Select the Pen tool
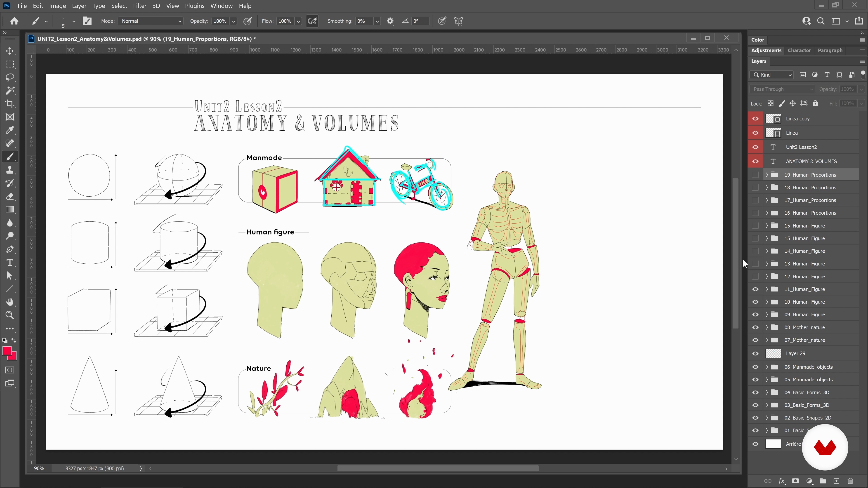This screenshot has height=488, width=868. (10, 249)
